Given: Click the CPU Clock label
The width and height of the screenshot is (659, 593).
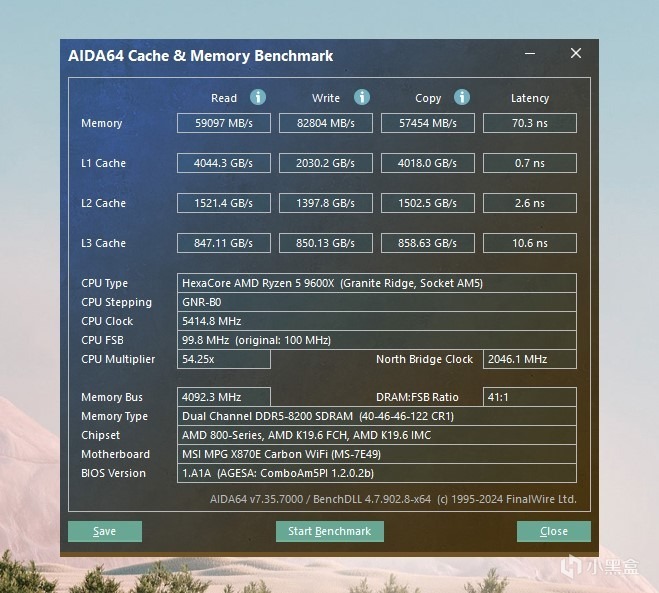Looking at the screenshot, I should [x=107, y=321].
